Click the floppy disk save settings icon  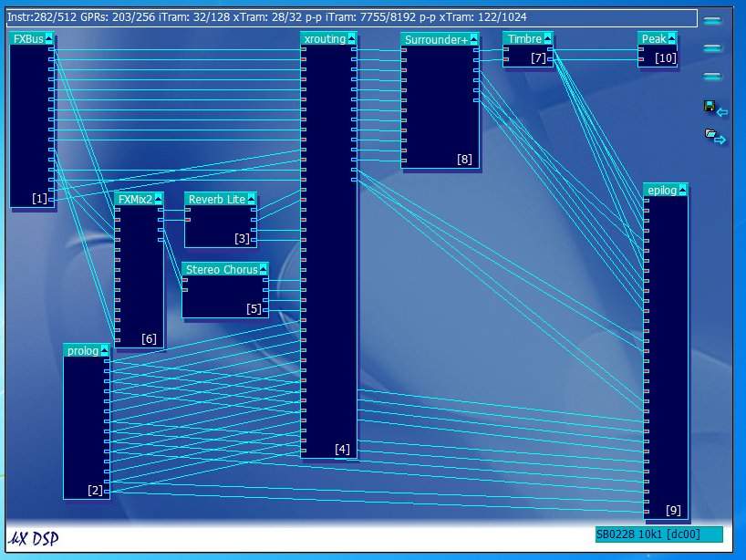[715, 109]
